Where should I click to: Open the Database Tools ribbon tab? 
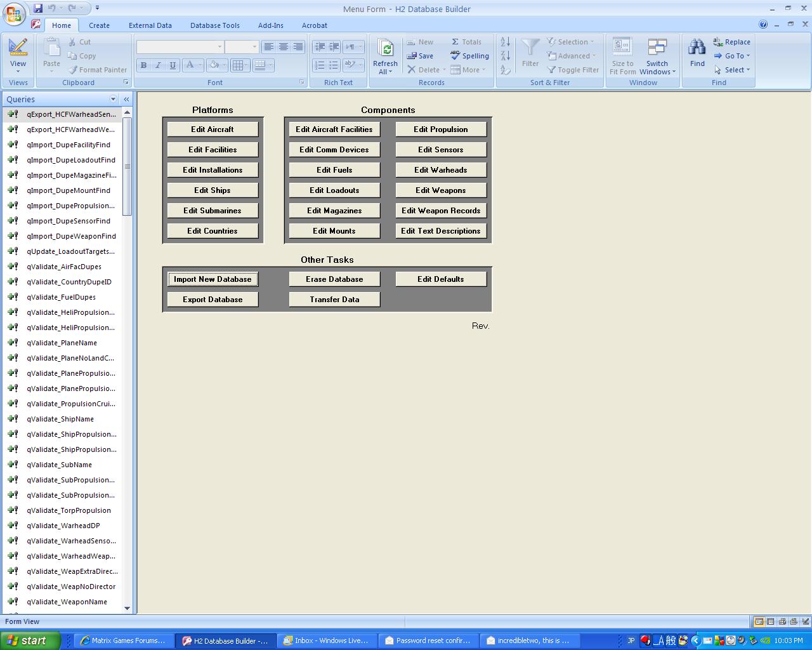pos(215,25)
